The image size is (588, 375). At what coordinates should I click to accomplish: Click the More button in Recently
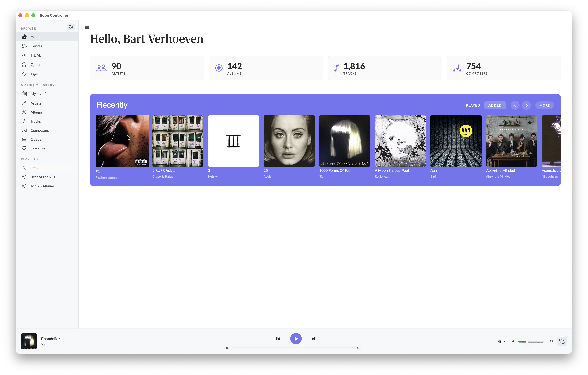[544, 105]
